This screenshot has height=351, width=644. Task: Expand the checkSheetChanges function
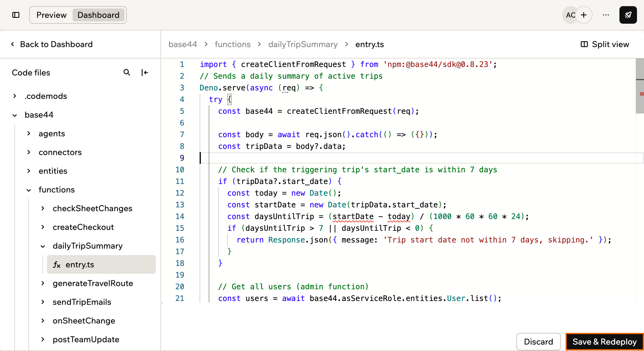coord(43,208)
